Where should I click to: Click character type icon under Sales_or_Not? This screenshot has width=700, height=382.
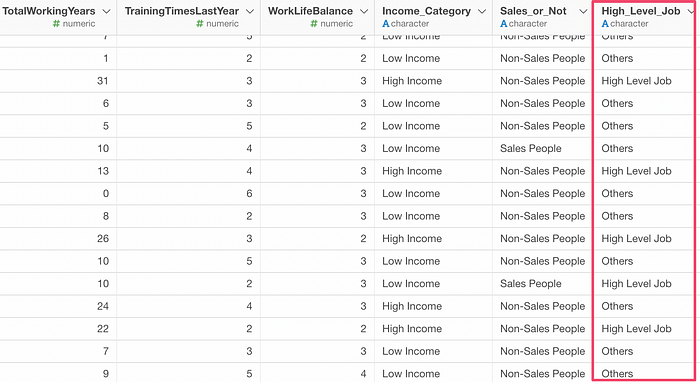pos(504,24)
